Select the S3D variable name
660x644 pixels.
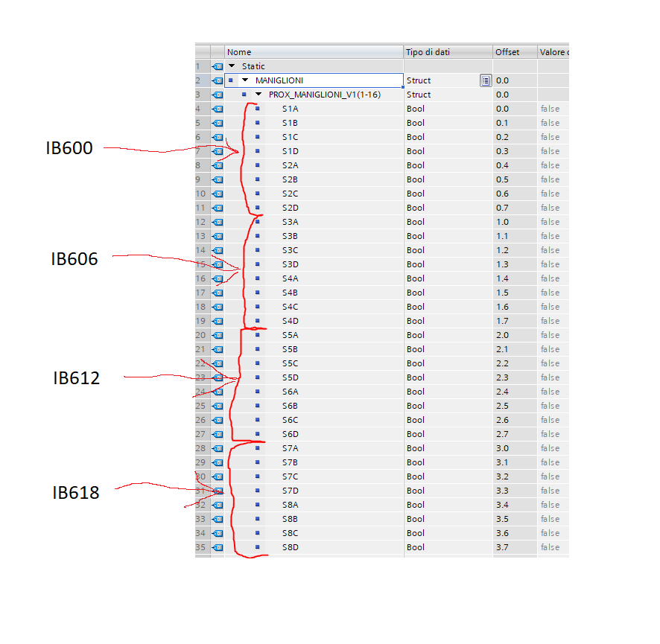(x=290, y=264)
